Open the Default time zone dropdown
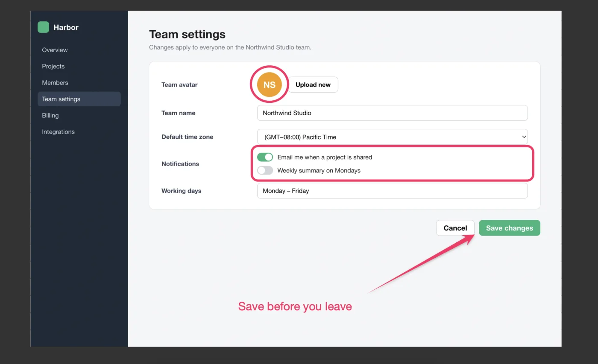Viewport: 598px width, 364px height. coord(392,137)
